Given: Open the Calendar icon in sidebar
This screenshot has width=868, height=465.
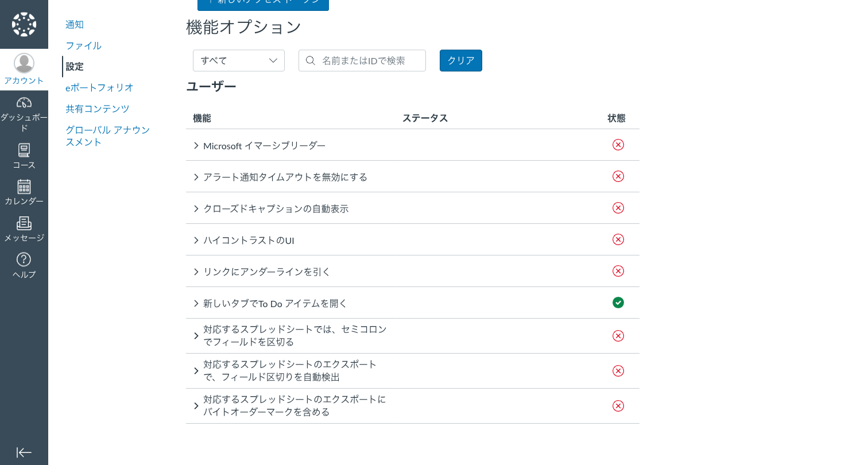Looking at the screenshot, I should (x=24, y=187).
